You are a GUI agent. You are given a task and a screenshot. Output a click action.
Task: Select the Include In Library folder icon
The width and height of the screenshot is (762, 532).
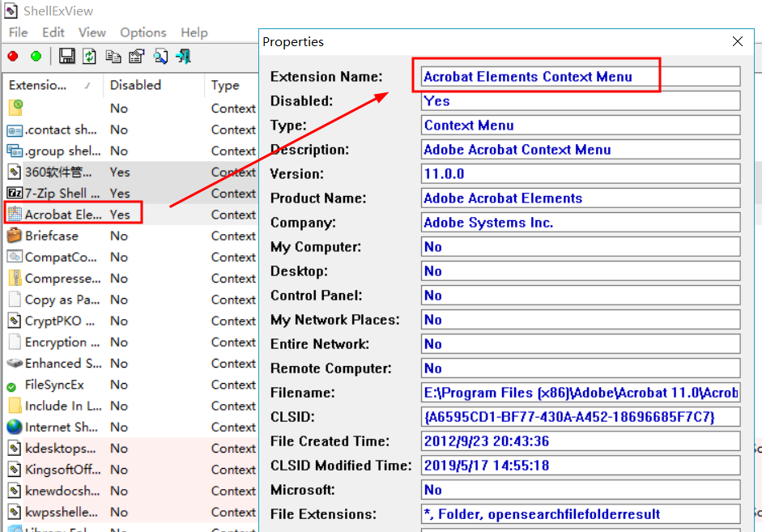pos(15,406)
